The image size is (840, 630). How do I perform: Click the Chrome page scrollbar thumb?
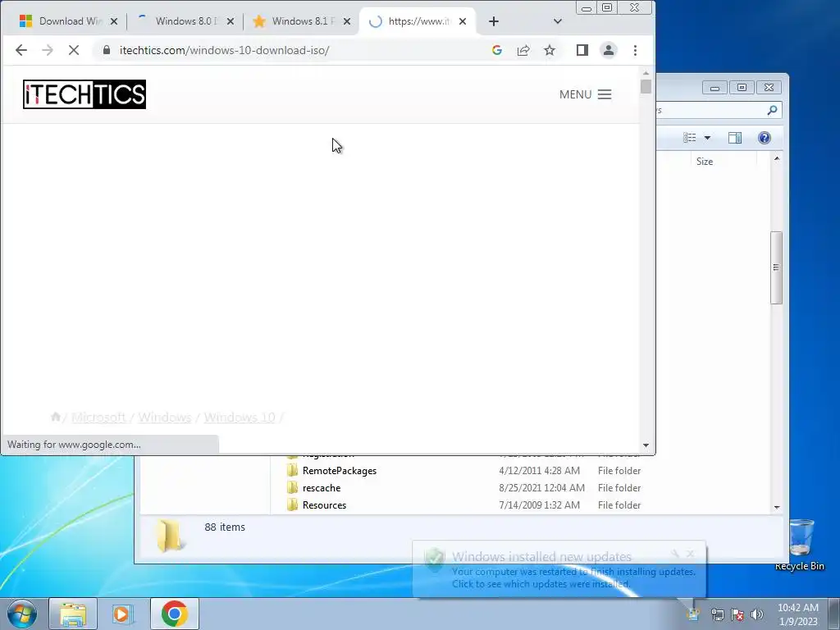coord(646,86)
